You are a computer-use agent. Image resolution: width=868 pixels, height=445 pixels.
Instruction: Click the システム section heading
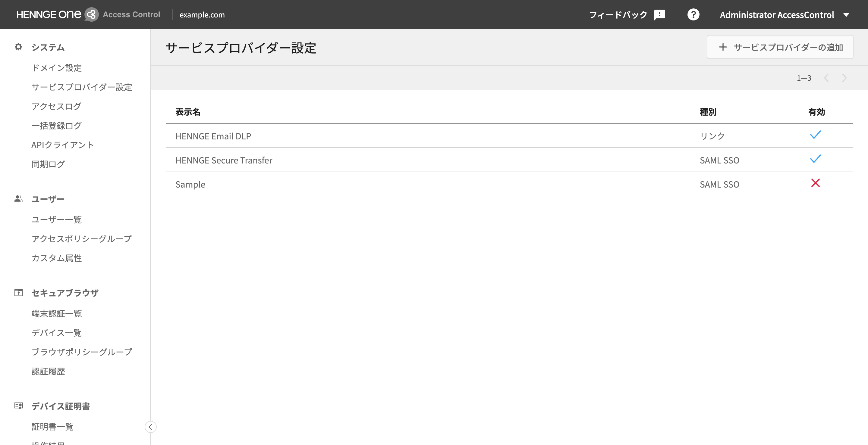(48, 47)
